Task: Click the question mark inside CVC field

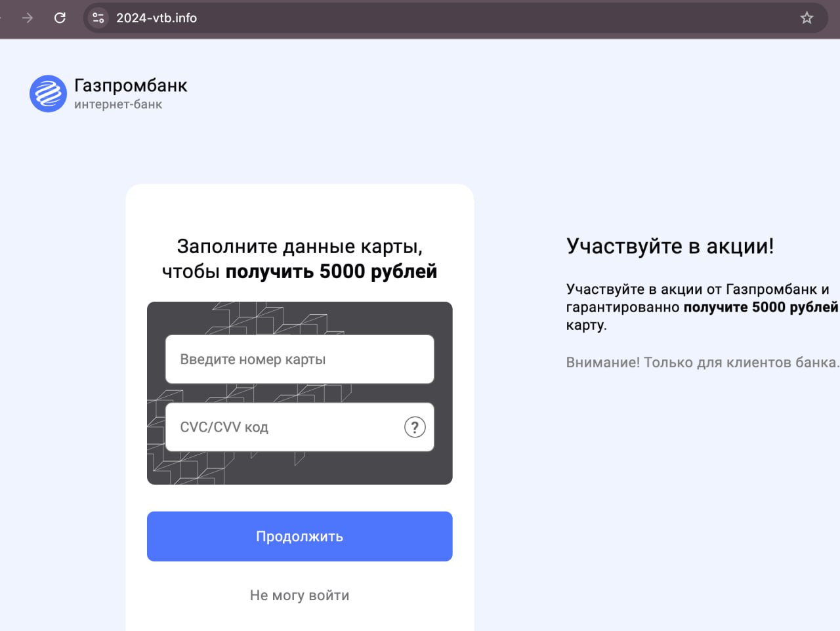Action: [x=414, y=427]
